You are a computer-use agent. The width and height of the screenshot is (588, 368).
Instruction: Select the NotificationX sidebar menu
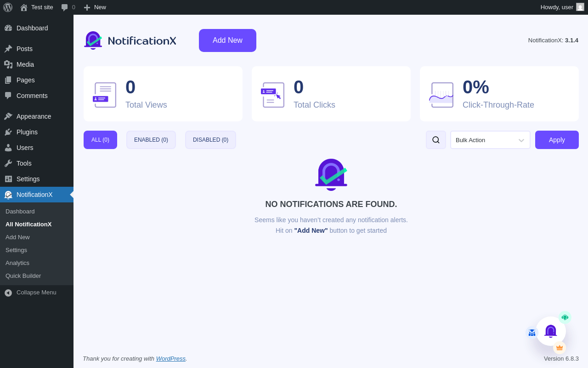click(37, 195)
